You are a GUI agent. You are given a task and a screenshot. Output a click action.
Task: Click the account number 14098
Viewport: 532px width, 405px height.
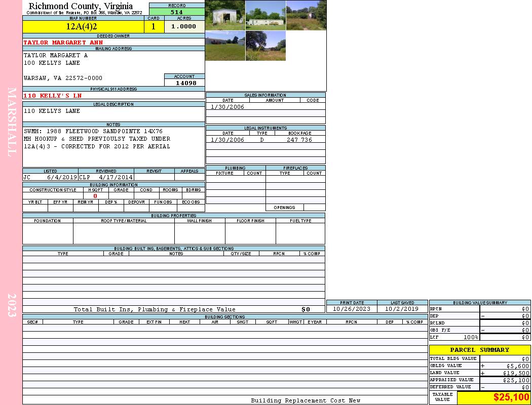185,83
